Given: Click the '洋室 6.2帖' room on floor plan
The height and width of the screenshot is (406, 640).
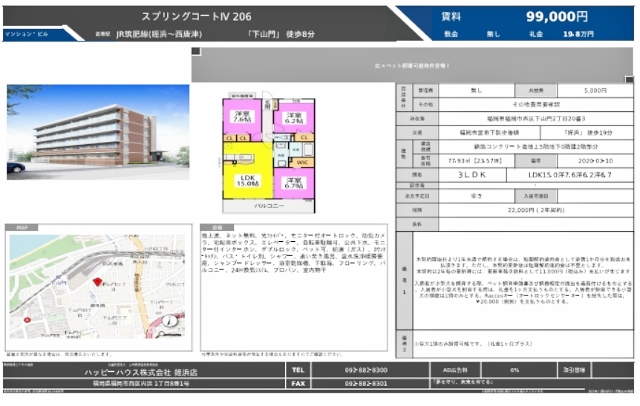Looking at the screenshot, I should point(294,118).
